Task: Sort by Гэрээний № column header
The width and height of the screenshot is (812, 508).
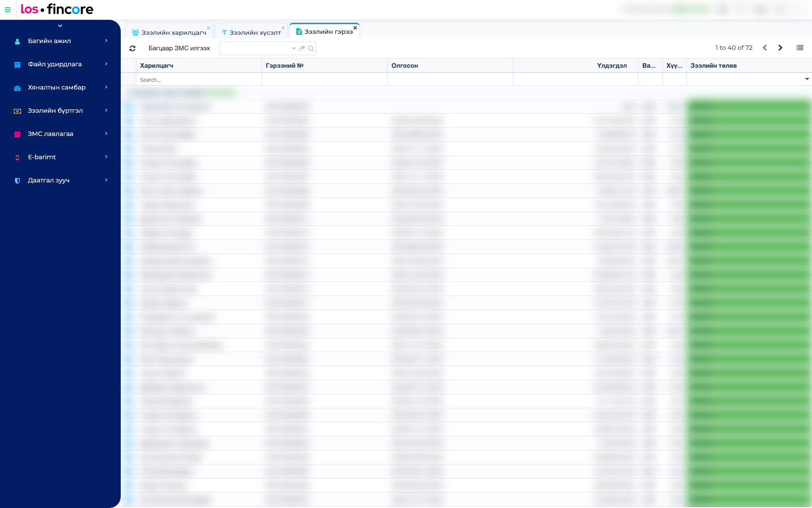Action: click(324, 66)
